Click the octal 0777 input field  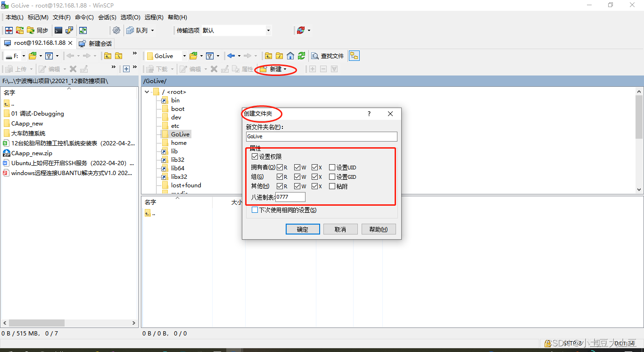coord(290,197)
